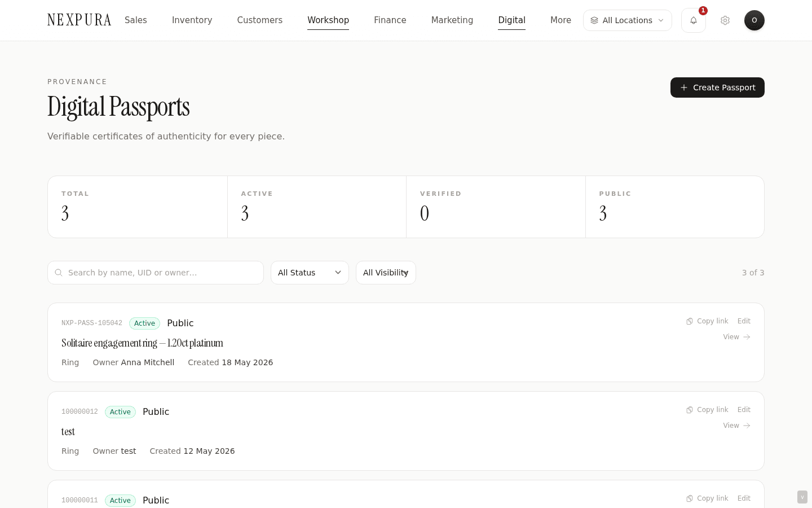The height and width of the screenshot is (508, 812).
Task: Open the Finance menu
Action: tap(390, 20)
